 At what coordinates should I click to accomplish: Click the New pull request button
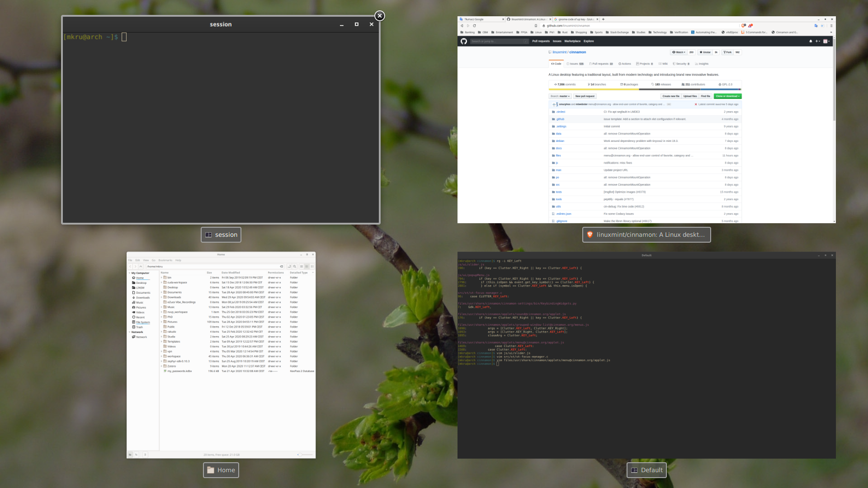[585, 96]
